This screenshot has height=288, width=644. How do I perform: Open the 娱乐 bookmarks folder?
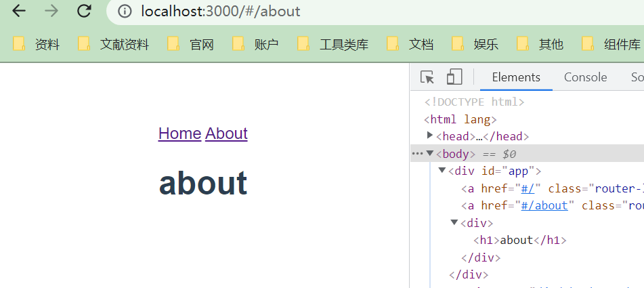tap(475, 44)
